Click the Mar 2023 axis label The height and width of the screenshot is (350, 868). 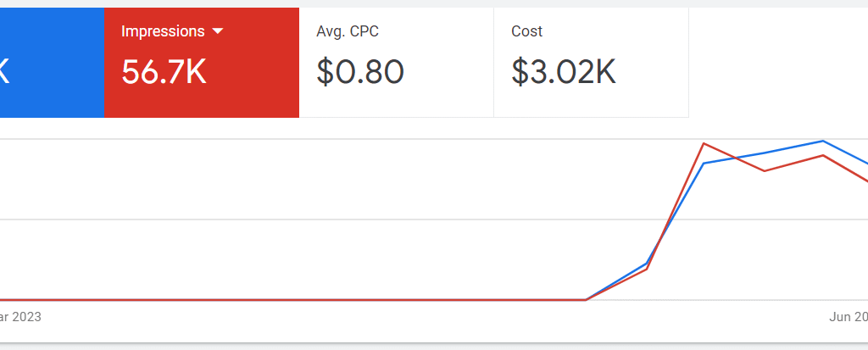coord(19,317)
